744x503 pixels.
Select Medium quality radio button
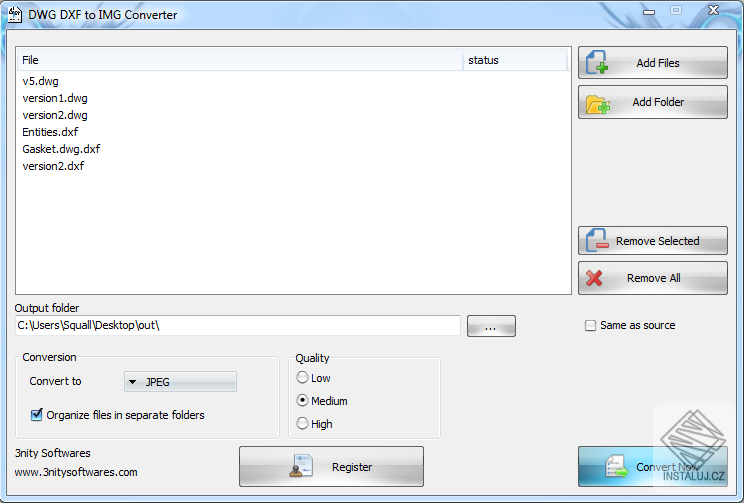pos(302,401)
